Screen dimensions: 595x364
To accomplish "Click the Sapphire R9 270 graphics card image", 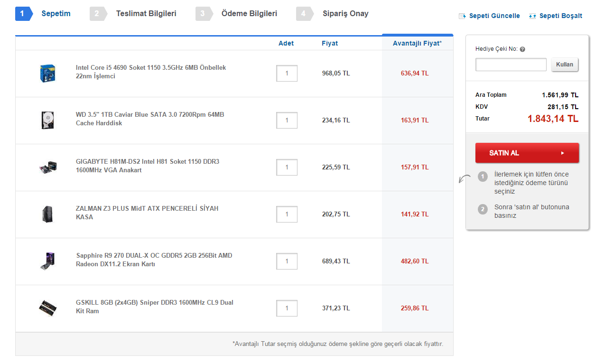I will click(48, 261).
